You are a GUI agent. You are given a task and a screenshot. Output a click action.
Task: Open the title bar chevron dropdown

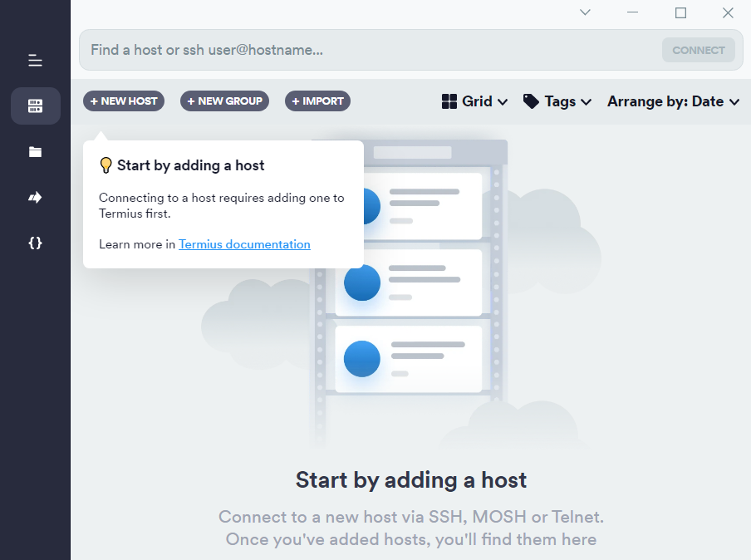(585, 12)
